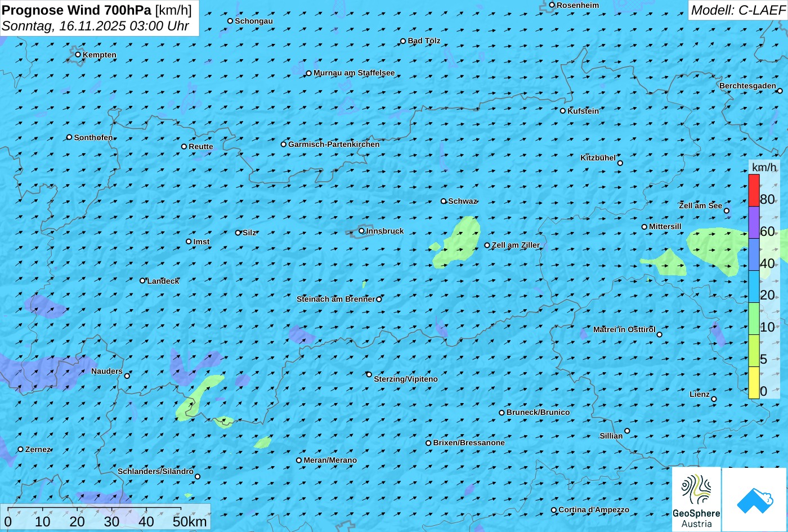Click the 'Schlanders/Silandro' label
This screenshot has height=532, width=788.
tap(155, 471)
